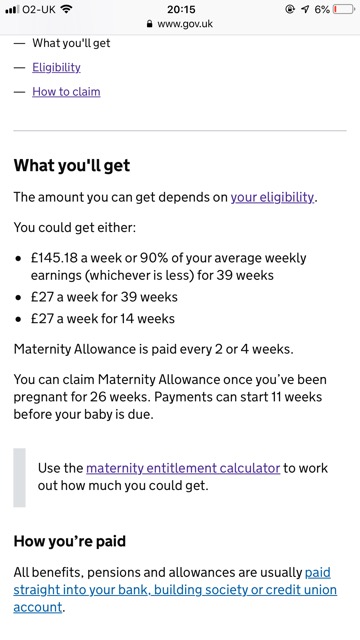Image resolution: width=360 pixels, height=640 pixels.
Task: Tap the 6% battery percentage text
Action: point(322,9)
